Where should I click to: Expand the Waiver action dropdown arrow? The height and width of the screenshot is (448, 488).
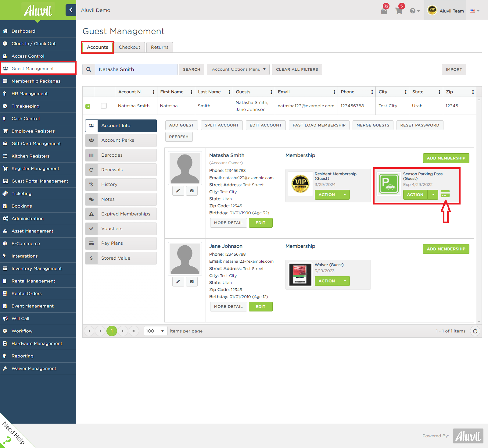click(x=345, y=281)
